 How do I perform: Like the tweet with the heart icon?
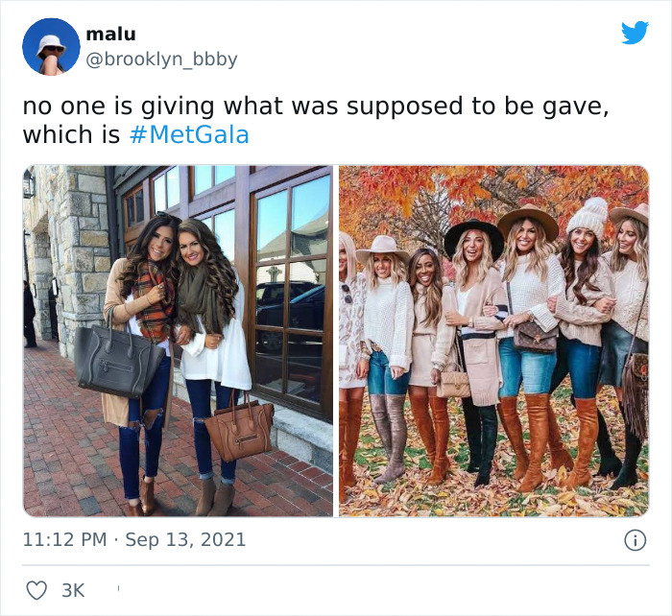tap(36, 590)
